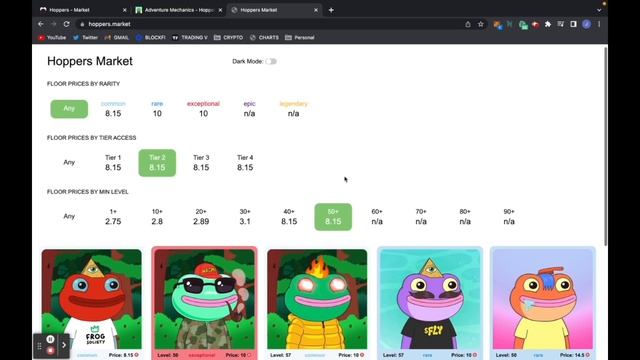Select Any tier access filter
This screenshot has height=360, width=640.
click(69, 162)
